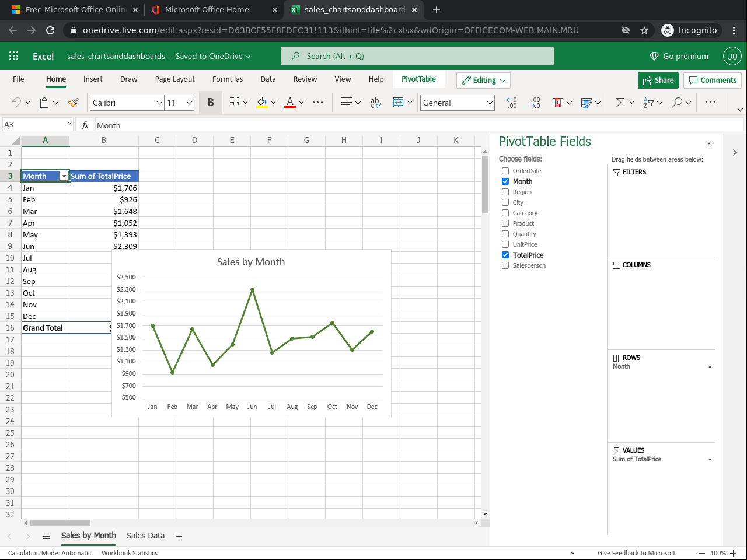Apply the red font color
The image size is (747, 560).
[290, 103]
